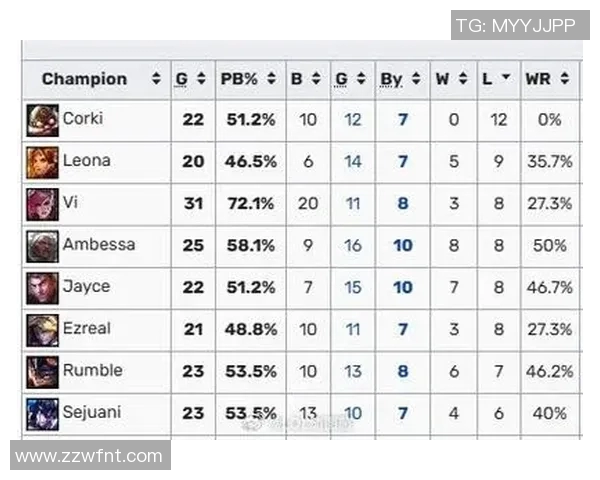Click Rumble's champion portrait icon
600x480 pixels.
pos(42,371)
